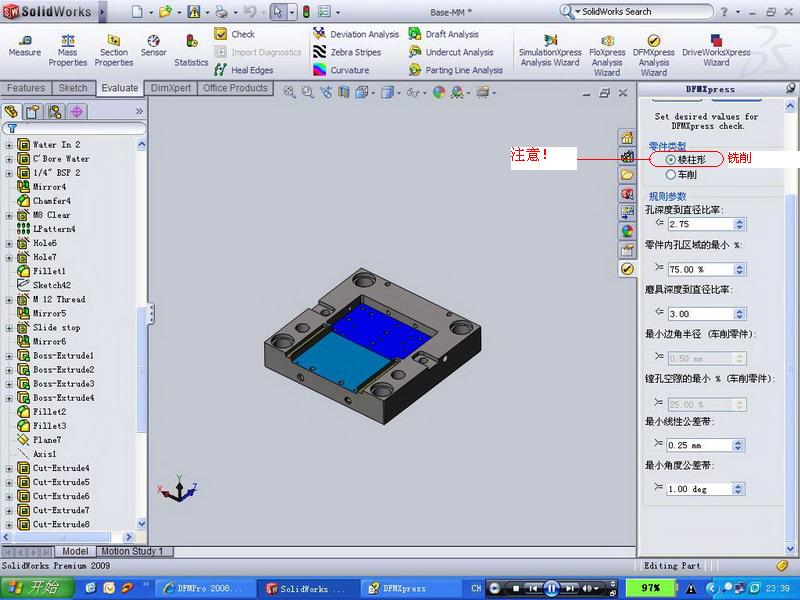Click the PropertyManager tab icon

tap(33, 111)
